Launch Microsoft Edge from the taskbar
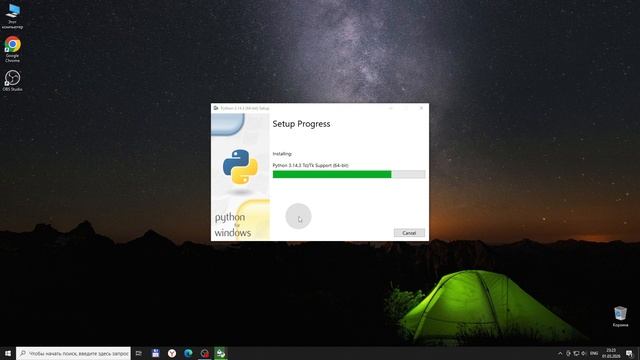 [188, 353]
